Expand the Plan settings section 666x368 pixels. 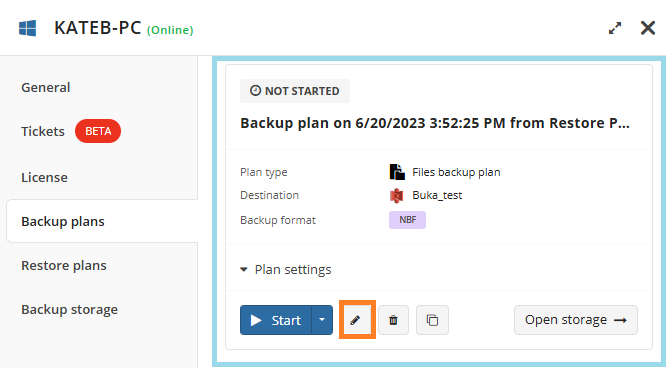pos(286,269)
